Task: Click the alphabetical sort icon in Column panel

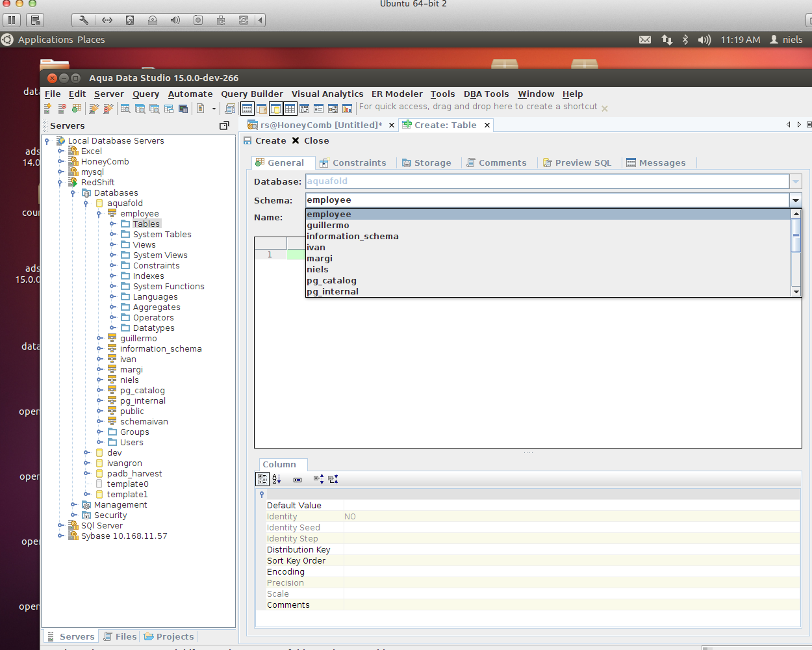Action: coord(277,479)
